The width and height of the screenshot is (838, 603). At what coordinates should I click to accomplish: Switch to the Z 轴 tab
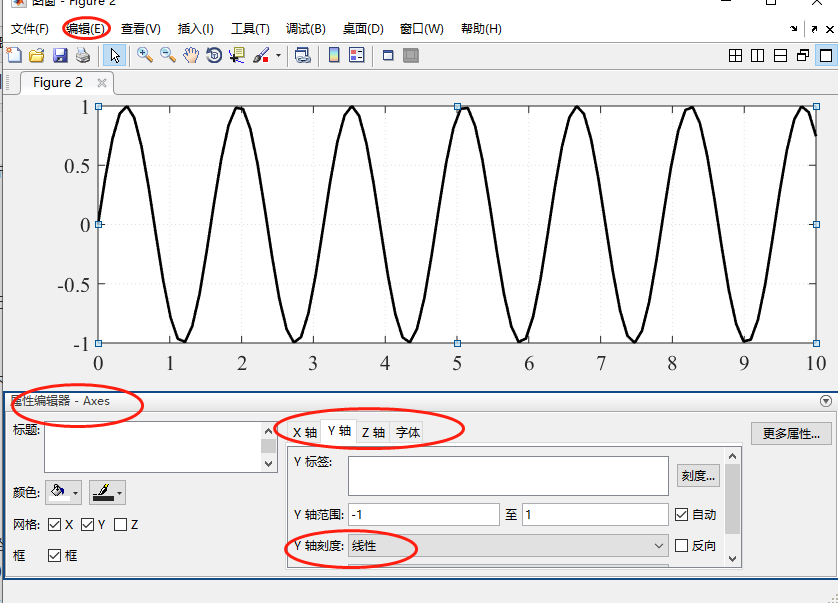pos(373,432)
